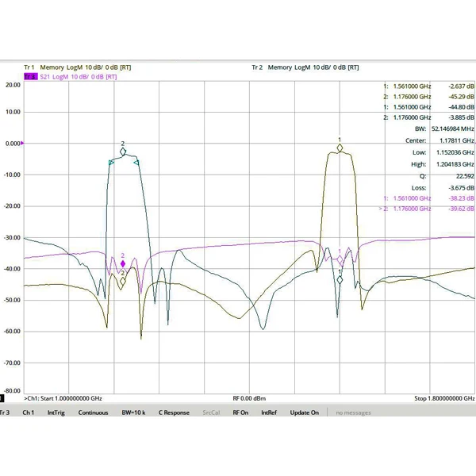Click the dark marker 1 diamond near -44 dB
Viewport: 476px width, 476px height.
click(340, 280)
